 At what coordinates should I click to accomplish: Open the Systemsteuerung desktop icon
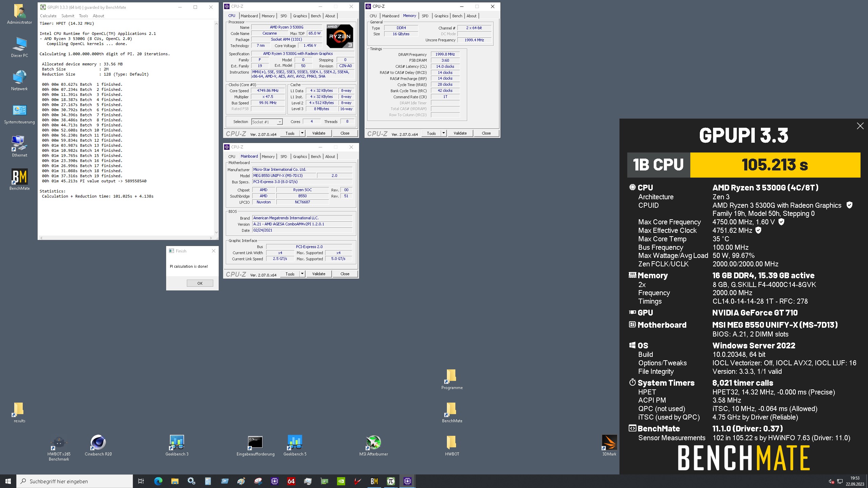pyautogui.click(x=19, y=113)
